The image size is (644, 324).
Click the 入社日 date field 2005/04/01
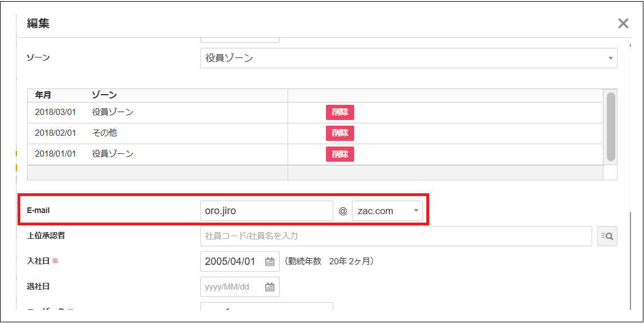coord(231,261)
